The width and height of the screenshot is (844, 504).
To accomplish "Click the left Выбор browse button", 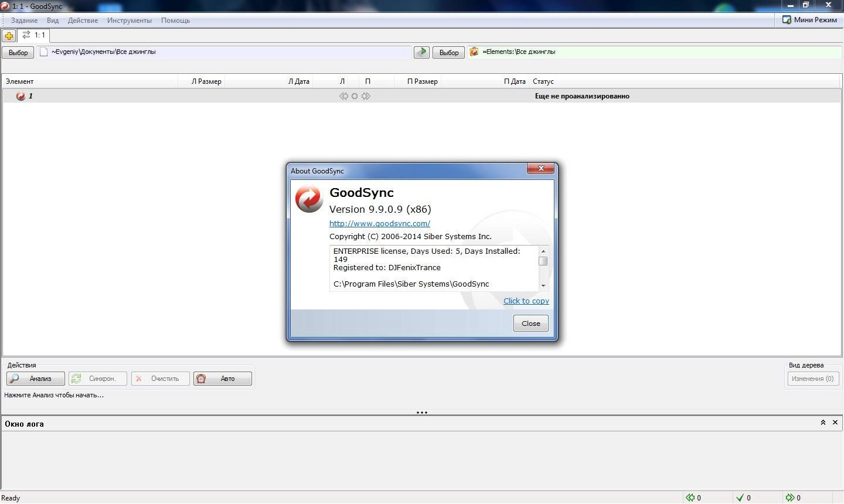I will point(18,52).
